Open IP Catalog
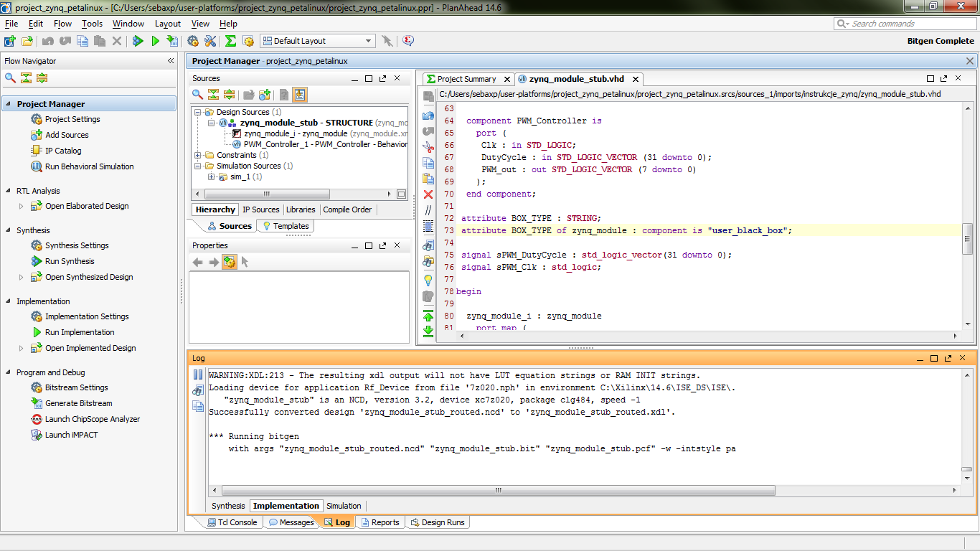Image resolution: width=980 pixels, height=551 pixels. click(x=63, y=151)
